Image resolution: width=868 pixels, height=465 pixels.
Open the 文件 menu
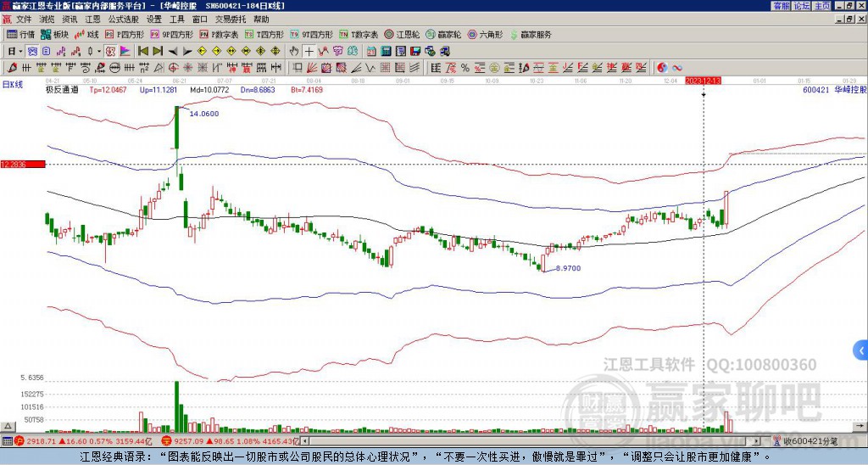point(24,20)
